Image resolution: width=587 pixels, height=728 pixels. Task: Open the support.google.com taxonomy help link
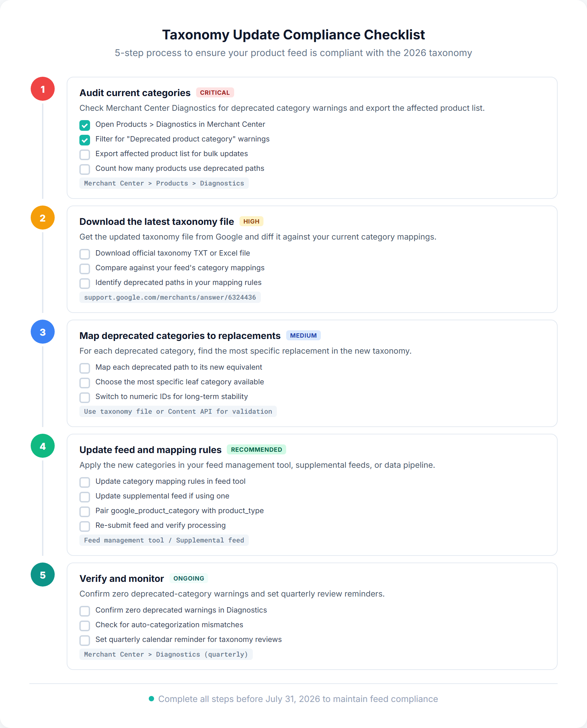pos(170,297)
